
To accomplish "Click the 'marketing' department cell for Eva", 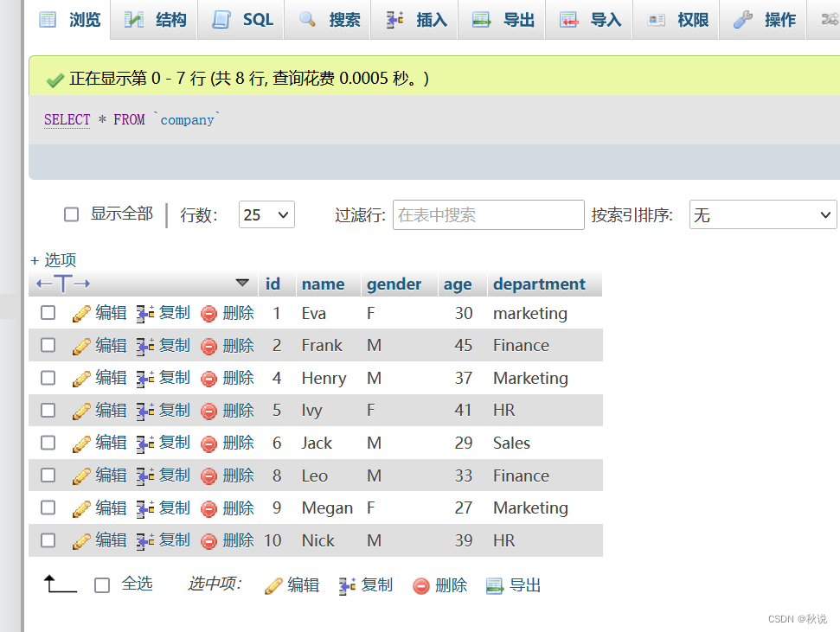I will pyautogui.click(x=529, y=313).
